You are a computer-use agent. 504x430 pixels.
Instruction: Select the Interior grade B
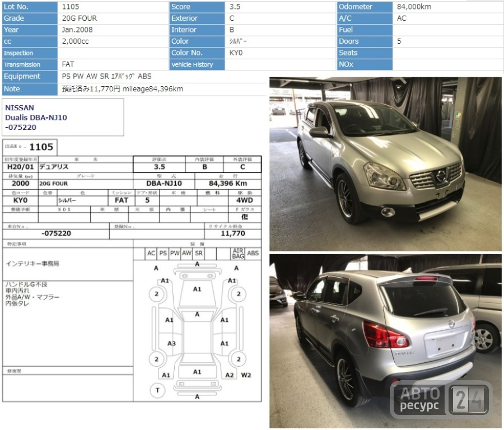pyautogui.click(x=232, y=30)
